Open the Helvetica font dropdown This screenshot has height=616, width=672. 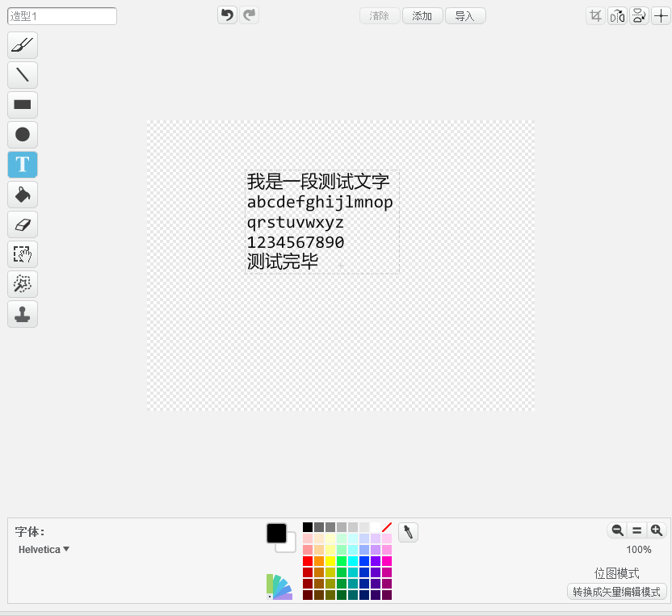point(44,549)
